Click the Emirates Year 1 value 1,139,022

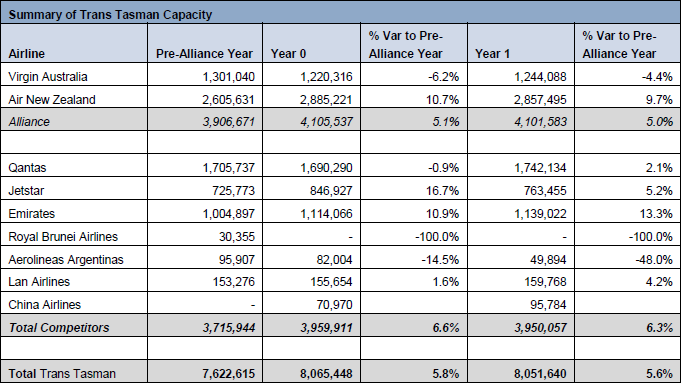[540, 214]
